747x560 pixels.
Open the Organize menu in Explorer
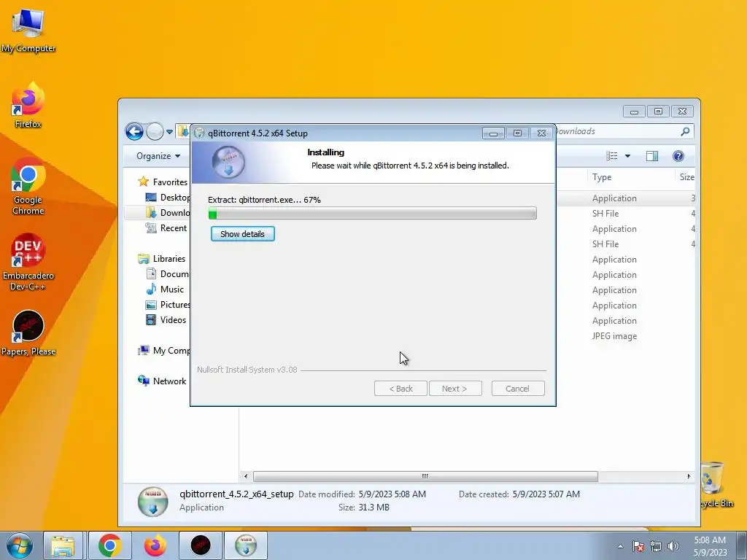point(158,156)
